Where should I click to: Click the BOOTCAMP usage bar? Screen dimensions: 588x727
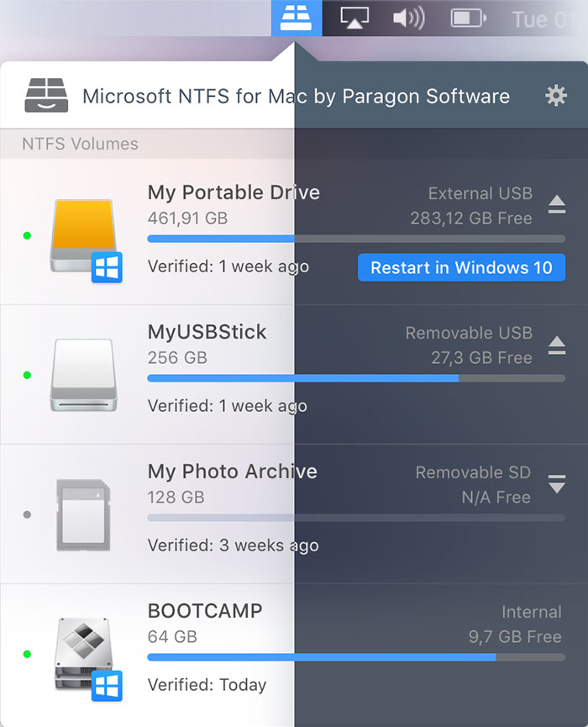[356, 657]
